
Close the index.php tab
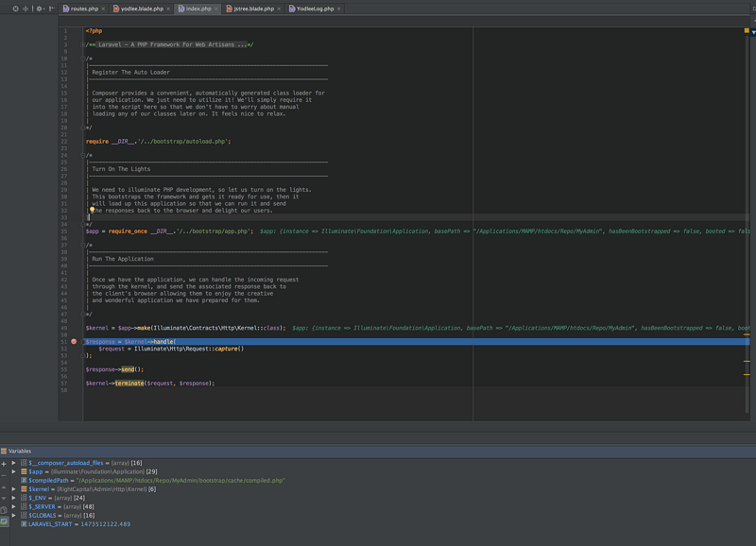point(216,9)
